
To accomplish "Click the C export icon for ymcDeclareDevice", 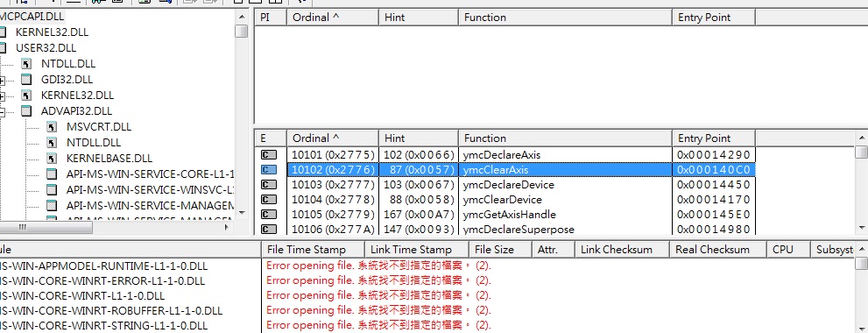I will point(269,185).
